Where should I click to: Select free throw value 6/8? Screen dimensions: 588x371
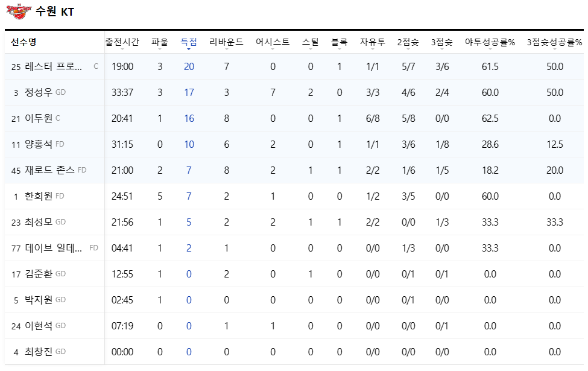click(373, 118)
